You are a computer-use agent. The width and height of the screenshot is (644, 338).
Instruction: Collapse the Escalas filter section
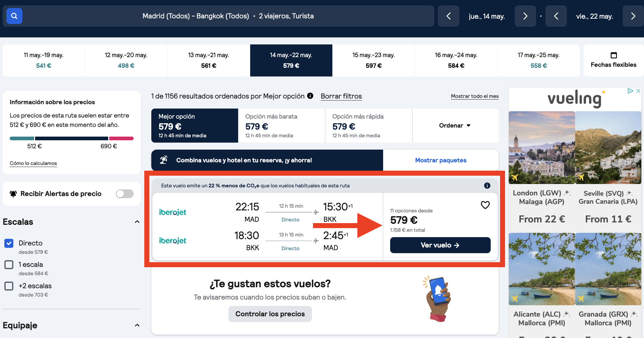[137, 221]
